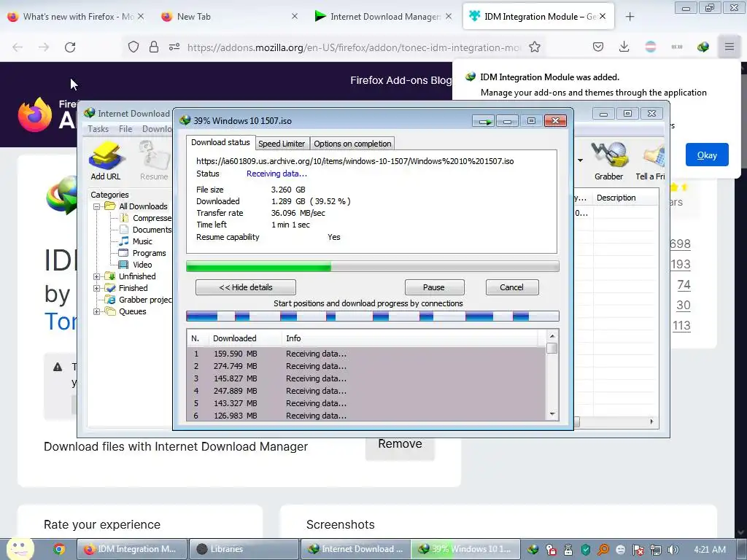Click site permissions icon in address bar
This screenshot has width=747, height=560.
tap(174, 47)
